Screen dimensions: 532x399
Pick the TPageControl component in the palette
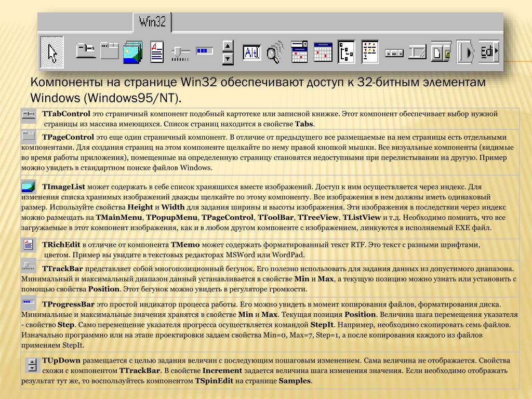coord(109,51)
